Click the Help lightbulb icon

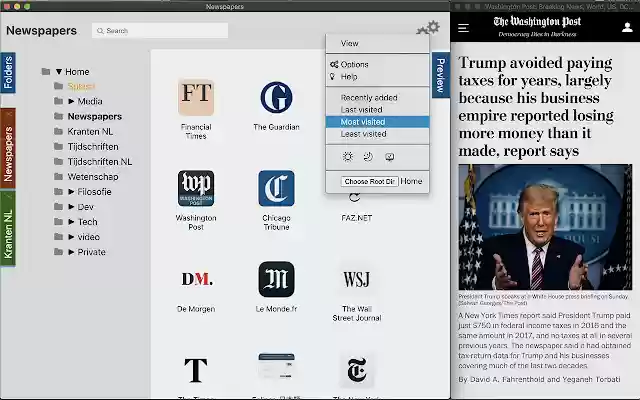(x=332, y=76)
